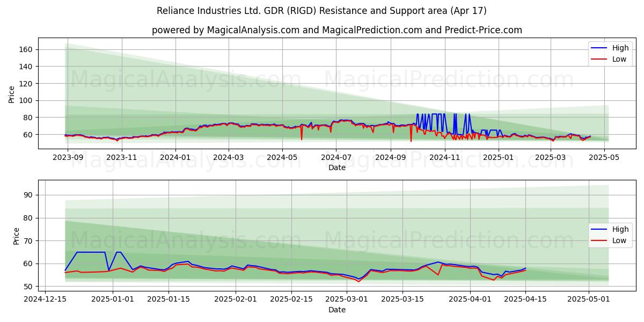
Task: Click the 'Price' y-axis label of lower chart
Action: 16,236
